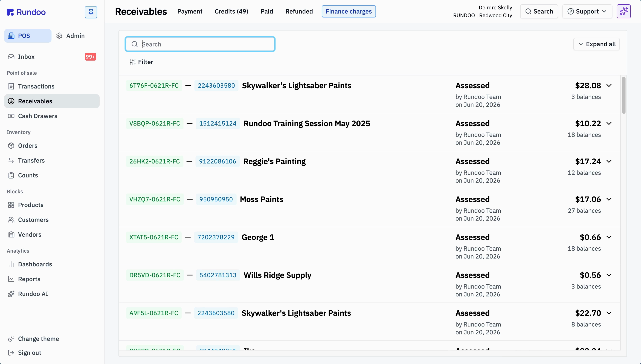Screen dimensions: 641x364
Task: Click the Vendors building icon
Action: click(11, 235)
